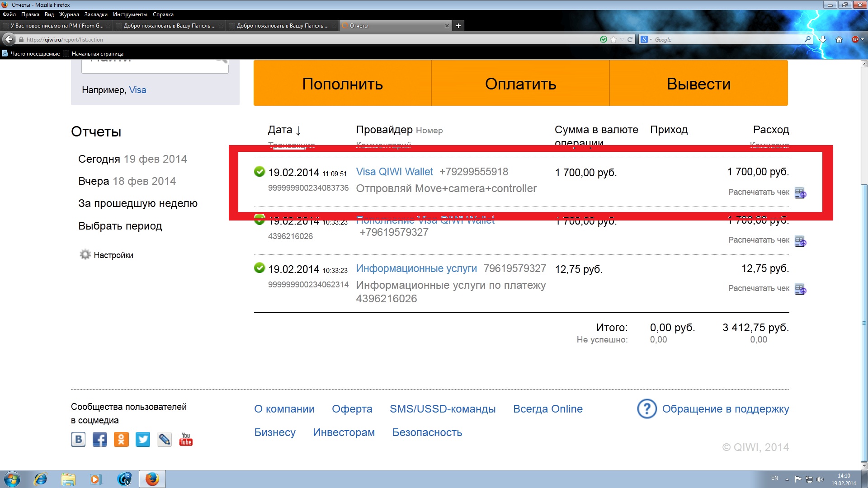Open the address bar history dropdown arrow
This screenshot has width=868, height=488.
point(623,39)
